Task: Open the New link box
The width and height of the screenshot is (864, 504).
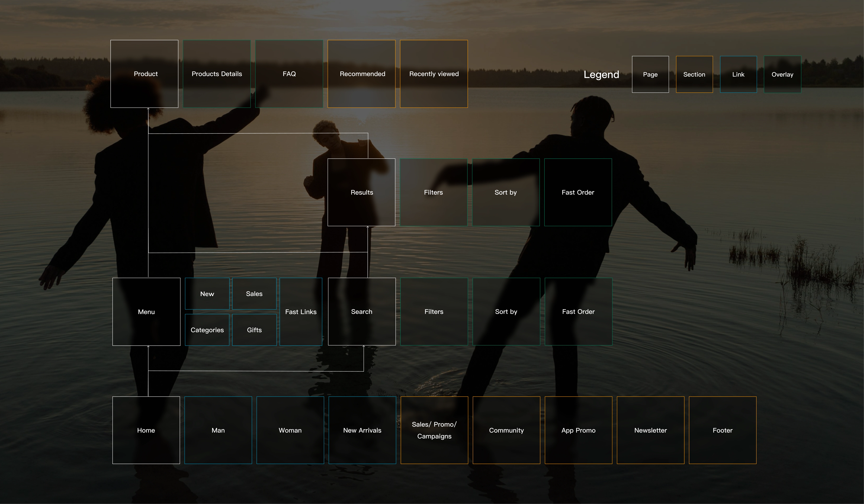Action: click(207, 294)
